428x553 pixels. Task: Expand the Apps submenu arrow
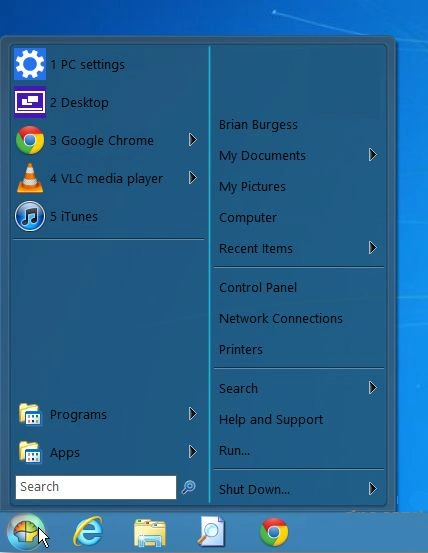192,451
